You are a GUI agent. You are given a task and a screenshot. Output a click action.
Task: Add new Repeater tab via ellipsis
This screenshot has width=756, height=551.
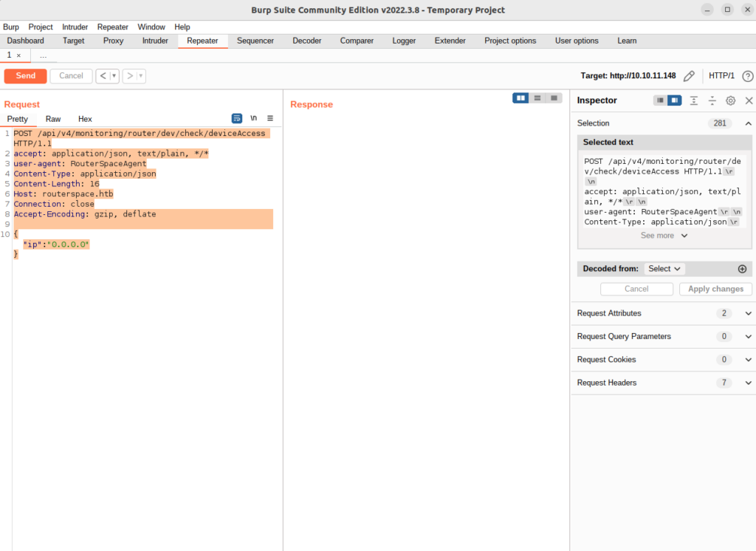coord(43,55)
